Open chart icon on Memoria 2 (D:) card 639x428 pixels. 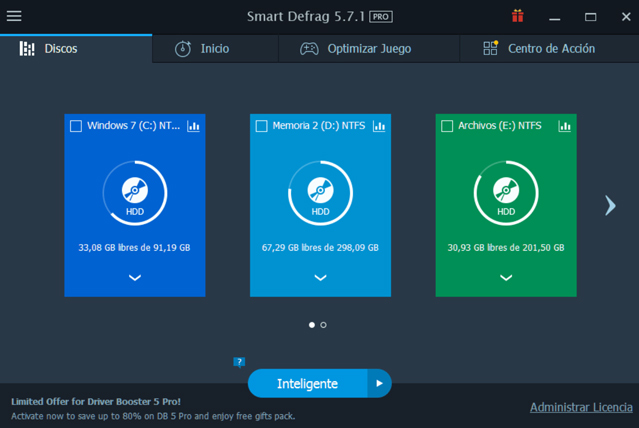[x=379, y=126]
